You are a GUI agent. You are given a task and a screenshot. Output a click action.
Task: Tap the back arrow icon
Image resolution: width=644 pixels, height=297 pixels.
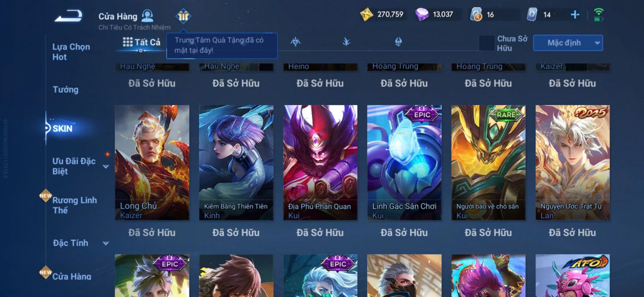[x=68, y=16]
